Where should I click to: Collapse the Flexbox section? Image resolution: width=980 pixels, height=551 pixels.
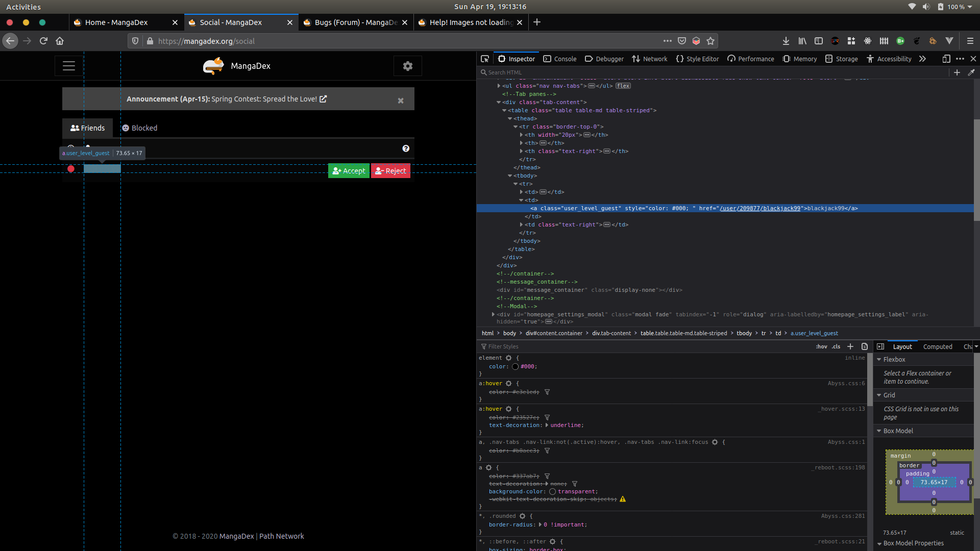[879, 360]
